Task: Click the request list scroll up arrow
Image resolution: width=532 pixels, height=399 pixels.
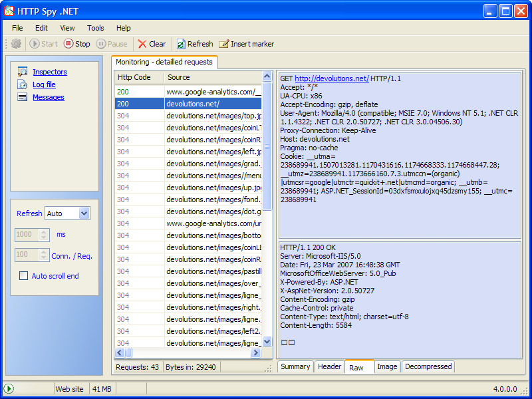Action: [267, 76]
